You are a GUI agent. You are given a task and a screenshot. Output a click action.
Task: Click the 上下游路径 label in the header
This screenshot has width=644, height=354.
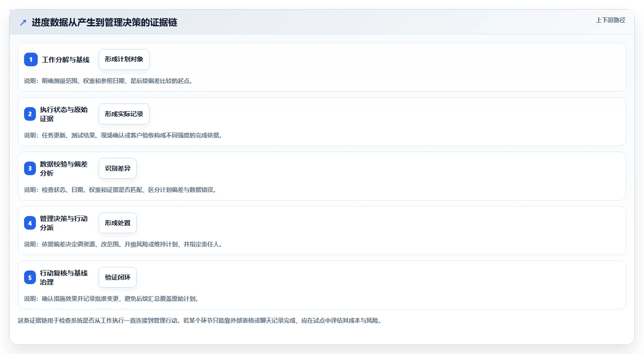pyautogui.click(x=610, y=20)
